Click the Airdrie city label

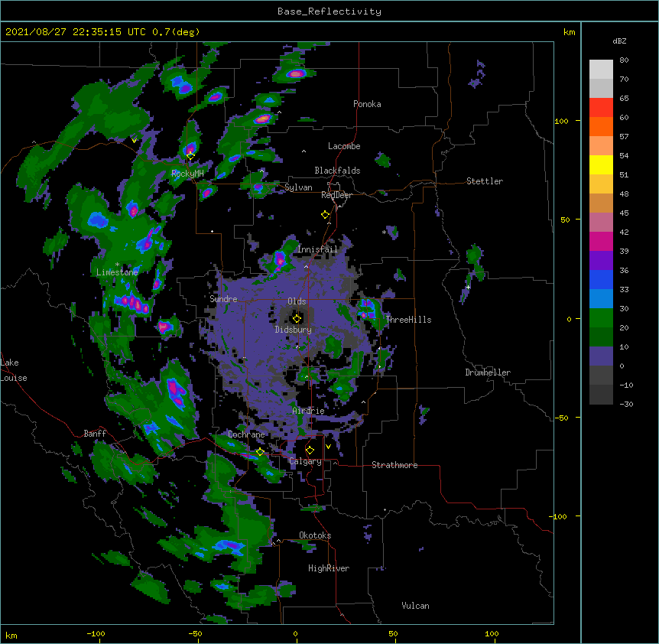(308, 411)
